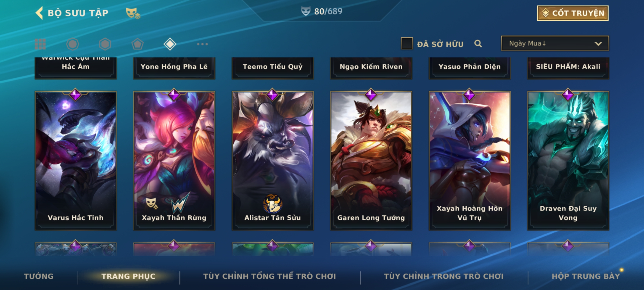644x290 pixels.
Task: Open the Draven Đại Suy Vong skin card
Action: pos(568,161)
